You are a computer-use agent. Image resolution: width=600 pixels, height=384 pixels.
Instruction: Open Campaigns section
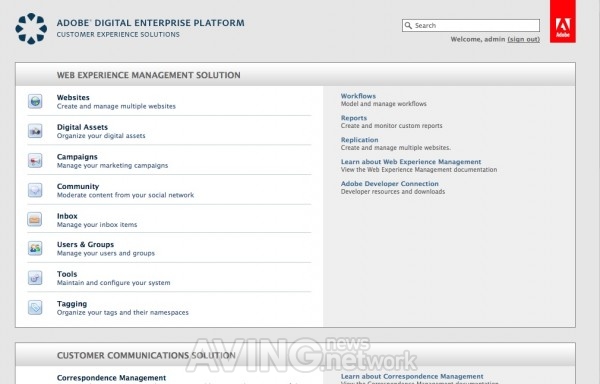point(77,157)
